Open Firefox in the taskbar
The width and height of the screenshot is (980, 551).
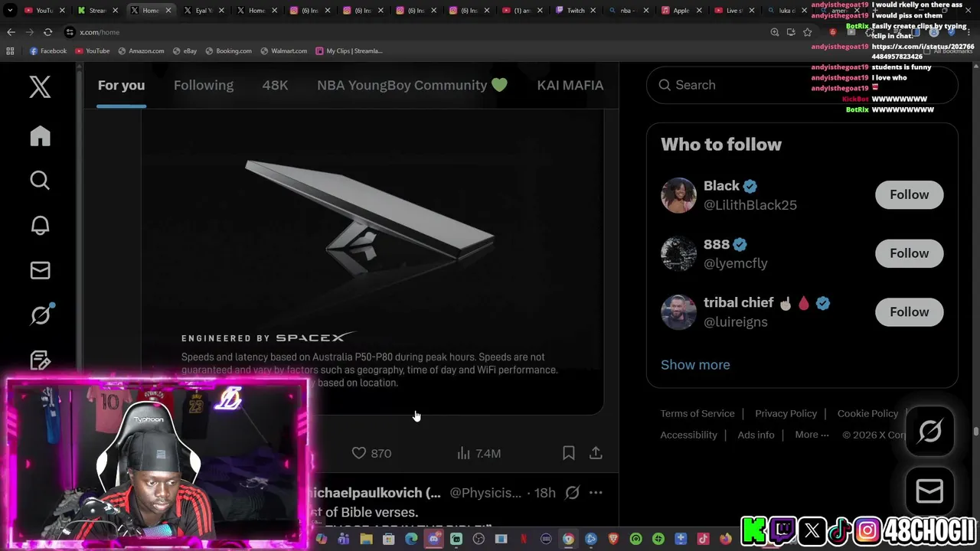(726, 540)
